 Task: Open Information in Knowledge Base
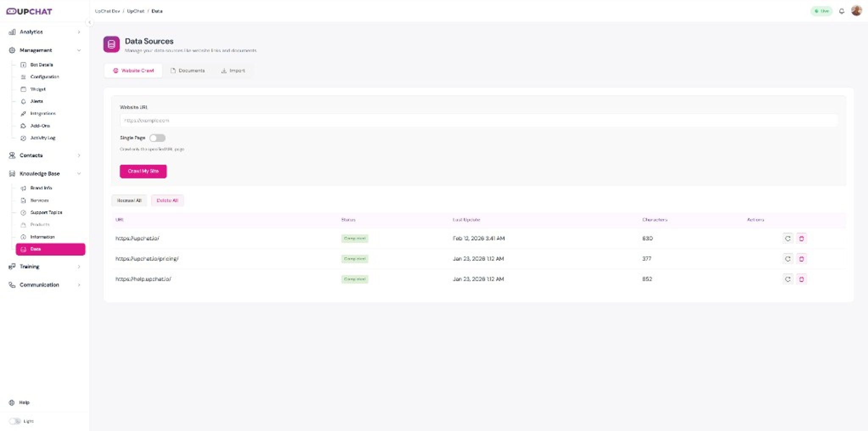point(42,237)
